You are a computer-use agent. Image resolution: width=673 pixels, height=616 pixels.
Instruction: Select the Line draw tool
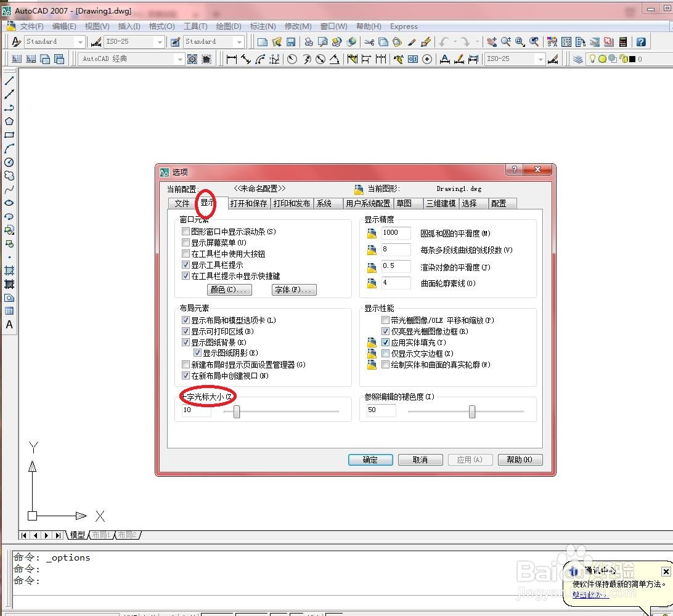(9, 80)
